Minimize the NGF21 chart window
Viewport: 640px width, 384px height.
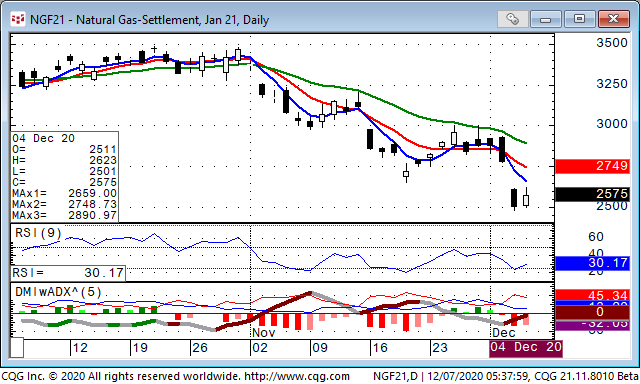pos(546,19)
